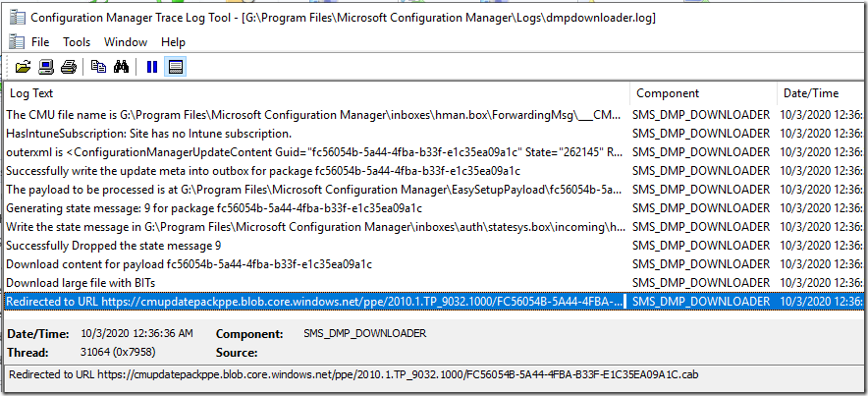The image size is (868, 396).
Task: Click the Print log icon
Action: tap(68, 67)
